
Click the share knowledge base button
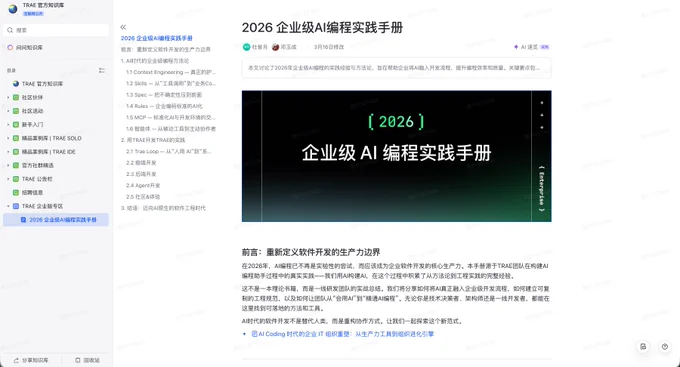coord(31,360)
